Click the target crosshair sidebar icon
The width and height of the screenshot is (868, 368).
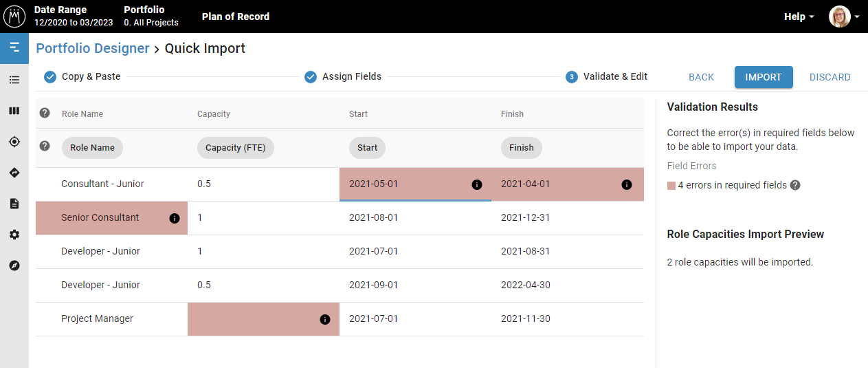(14, 142)
